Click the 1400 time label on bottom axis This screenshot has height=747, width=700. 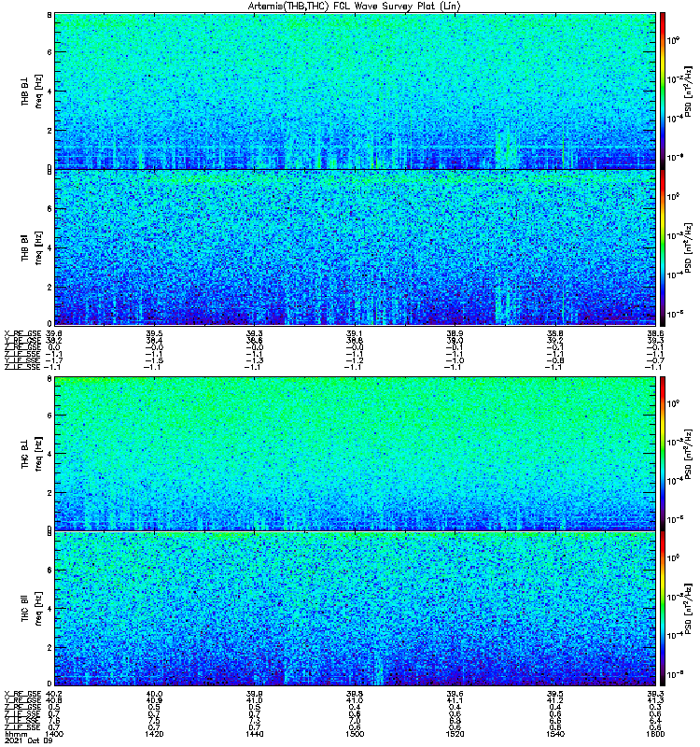pos(54,734)
